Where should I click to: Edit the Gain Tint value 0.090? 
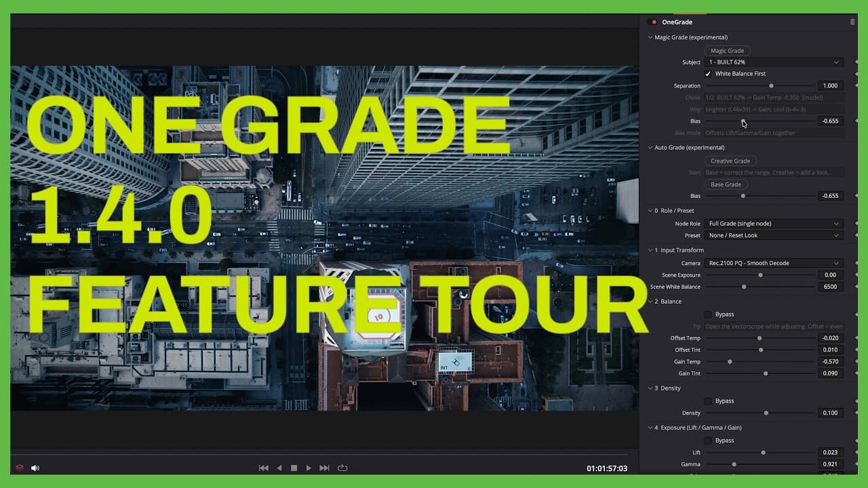[x=829, y=373]
